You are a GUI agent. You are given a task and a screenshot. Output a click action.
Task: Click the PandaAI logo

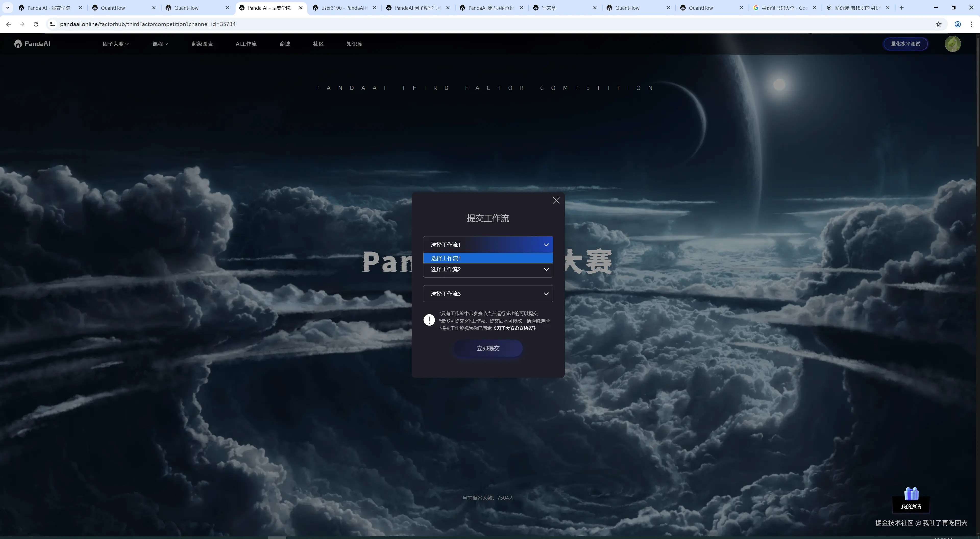[x=32, y=44]
